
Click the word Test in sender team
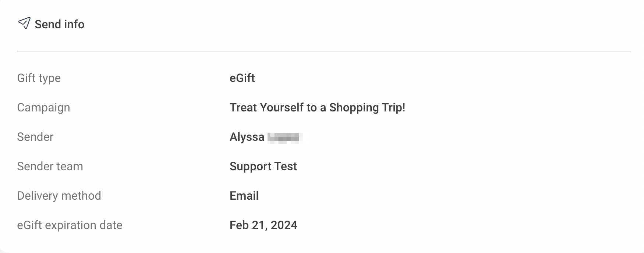[x=286, y=166]
